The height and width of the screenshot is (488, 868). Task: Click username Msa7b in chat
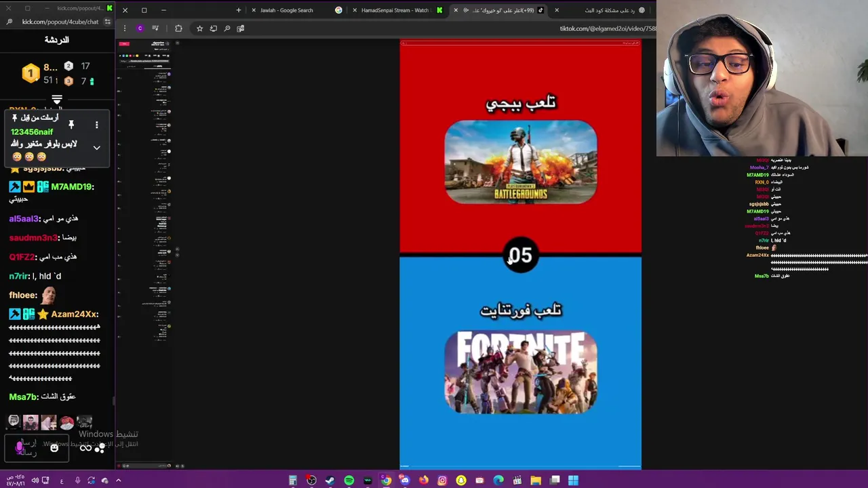pyautogui.click(x=22, y=396)
